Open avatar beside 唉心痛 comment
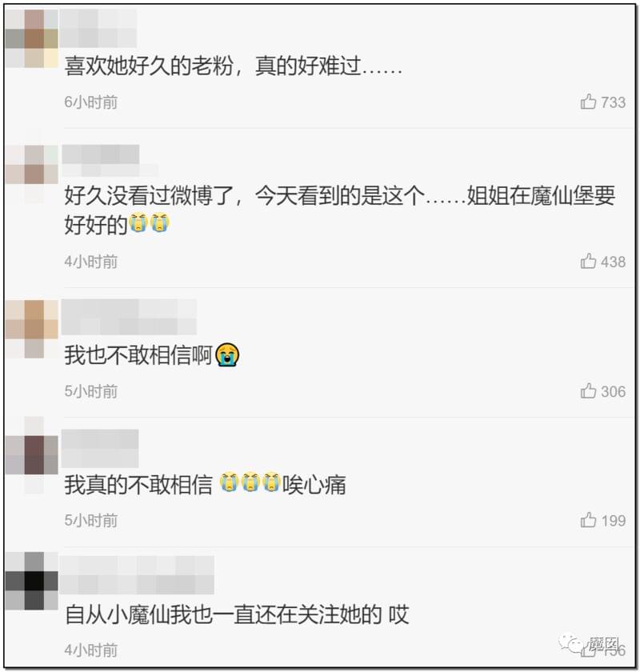640x672 pixels. pyautogui.click(x=32, y=454)
